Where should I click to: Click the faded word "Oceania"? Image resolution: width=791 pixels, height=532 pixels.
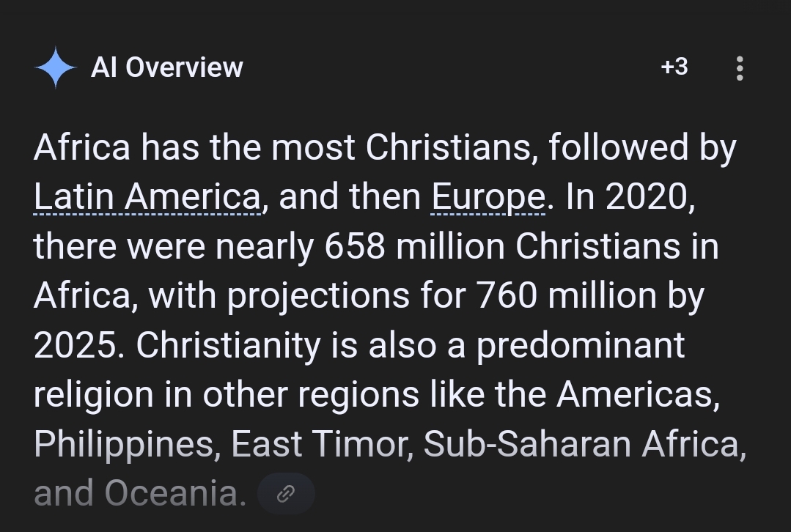(175, 494)
